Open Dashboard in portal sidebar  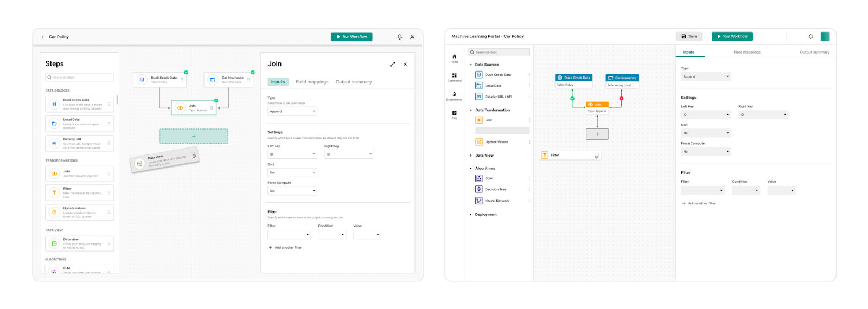tap(454, 78)
